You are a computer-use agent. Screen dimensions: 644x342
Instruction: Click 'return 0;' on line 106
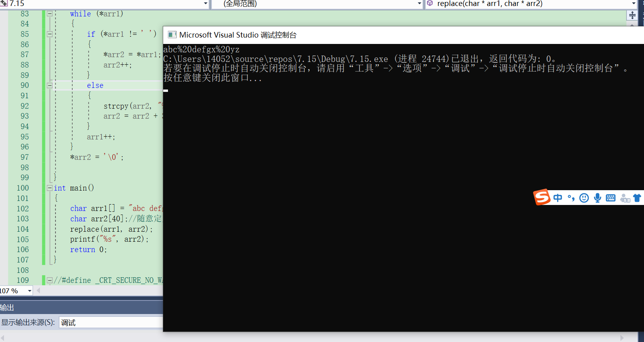click(89, 249)
